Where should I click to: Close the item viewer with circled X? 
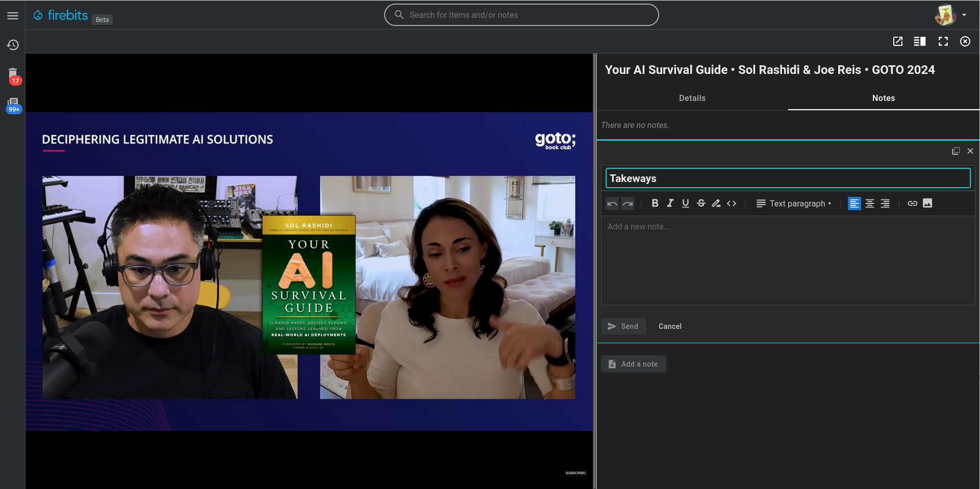tap(965, 41)
